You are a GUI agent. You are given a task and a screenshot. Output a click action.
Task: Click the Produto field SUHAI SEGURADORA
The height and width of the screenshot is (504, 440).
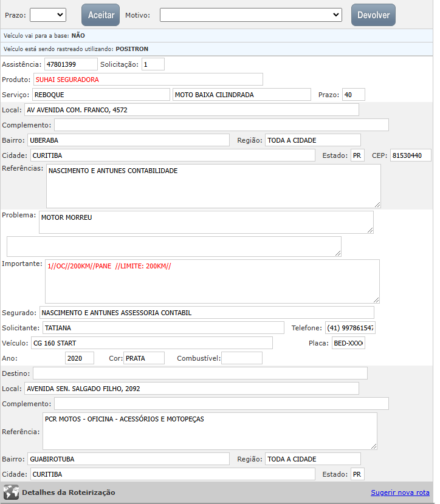[x=148, y=79]
